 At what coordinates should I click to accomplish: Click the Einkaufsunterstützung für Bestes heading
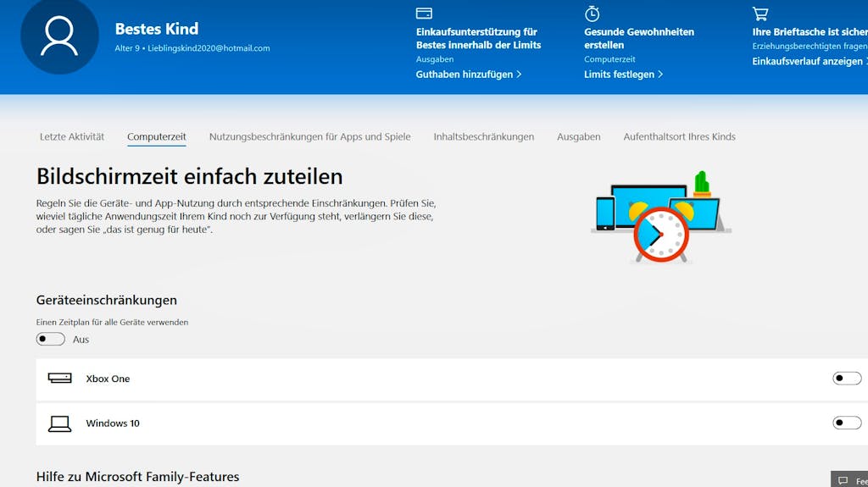(478, 38)
